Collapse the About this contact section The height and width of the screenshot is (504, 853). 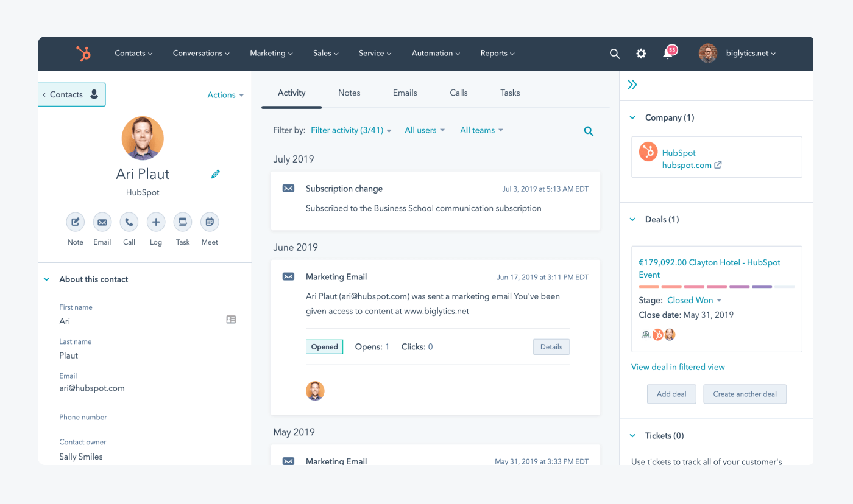(x=46, y=279)
